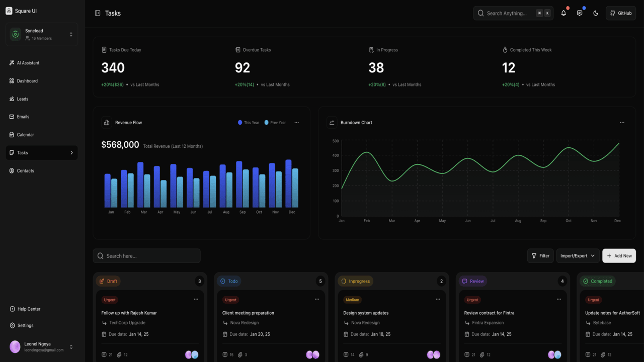Open options for Review contract for Fintra card
The width and height of the screenshot is (644, 362).
tap(559, 299)
